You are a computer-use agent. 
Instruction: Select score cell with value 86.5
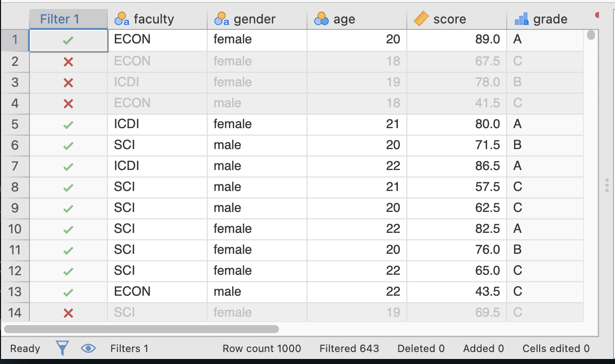[456, 166]
